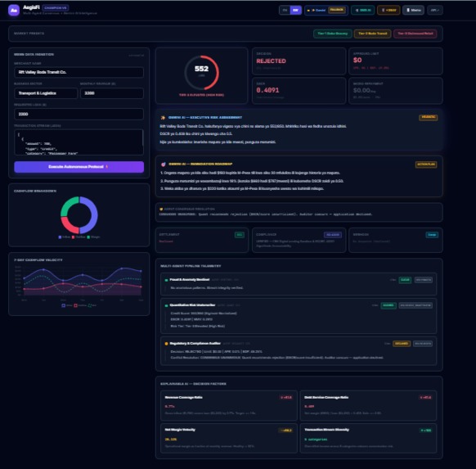This screenshot has height=469, width=476.
Task: Click Execute Autonomous Protocol button
Action: coord(79,167)
